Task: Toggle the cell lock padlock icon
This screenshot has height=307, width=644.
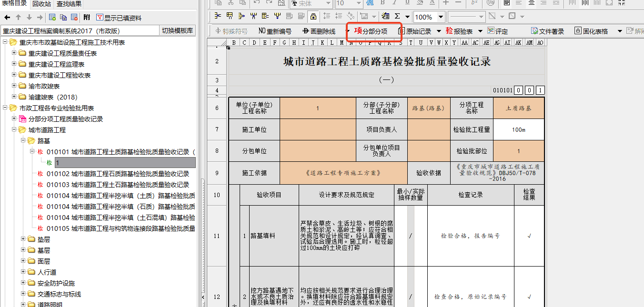Action: pyautogui.click(x=313, y=17)
